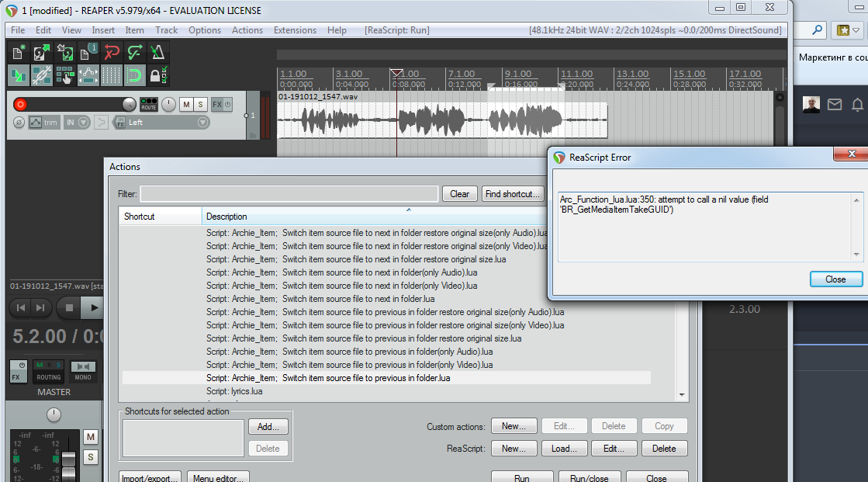Close the ReaScript Error dialog
This screenshot has height=482, width=868.
click(835, 279)
